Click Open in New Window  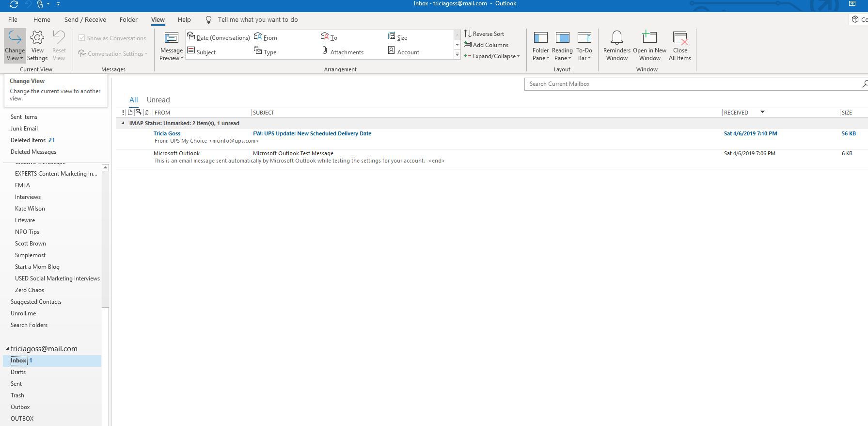pyautogui.click(x=649, y=46)
